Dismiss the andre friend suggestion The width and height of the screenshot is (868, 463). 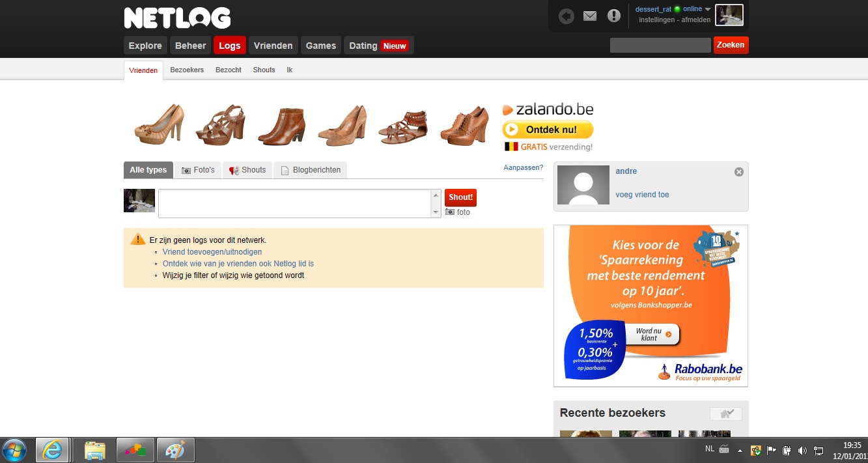coord(738,172)
